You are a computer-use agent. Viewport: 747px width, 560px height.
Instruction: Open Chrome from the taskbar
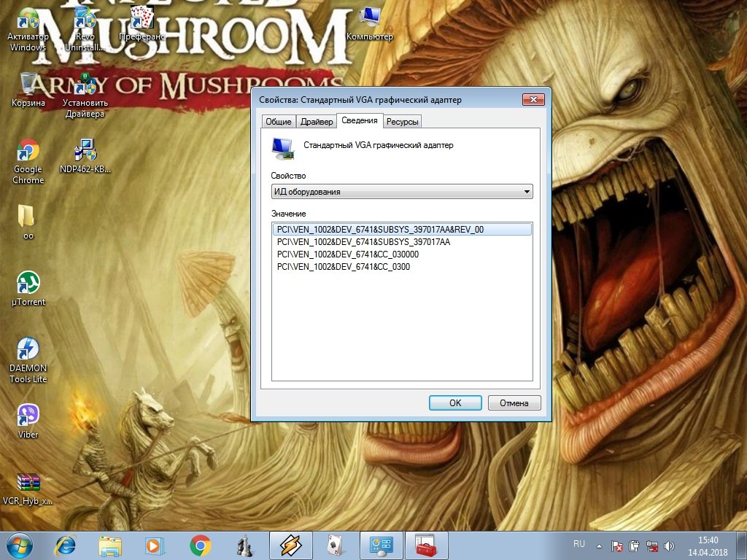coord(201,545)
